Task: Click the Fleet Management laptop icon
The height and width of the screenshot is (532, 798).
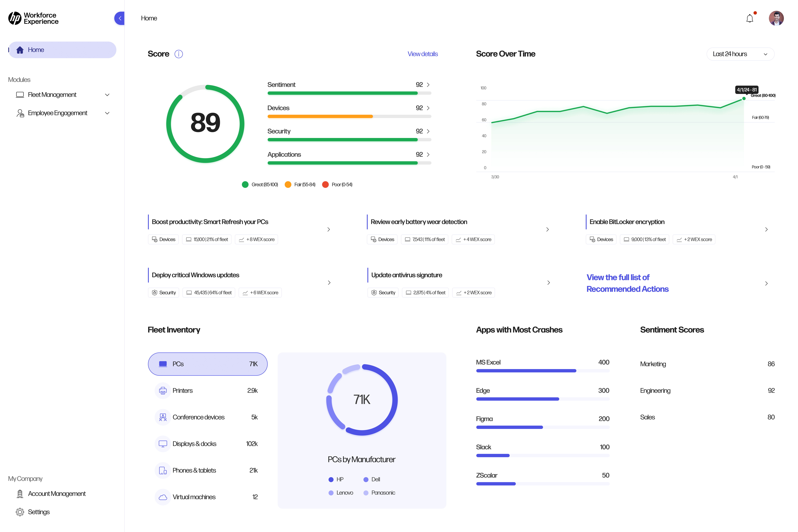Action: click(20, 95)
